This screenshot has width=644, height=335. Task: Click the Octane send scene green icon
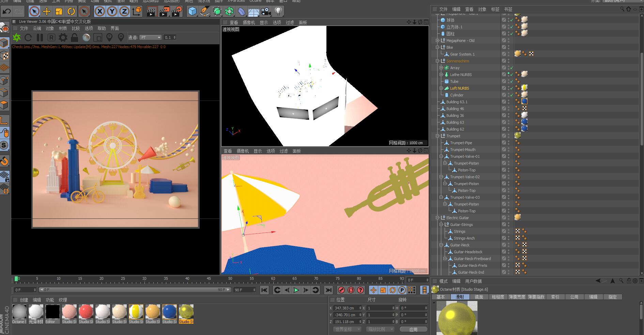point(16,37)
